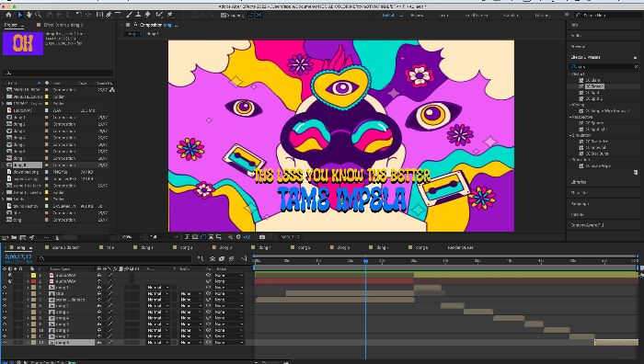Screen dimensions: 644x364
Task: Mute audio of layer 1
Action: [10, 276]
